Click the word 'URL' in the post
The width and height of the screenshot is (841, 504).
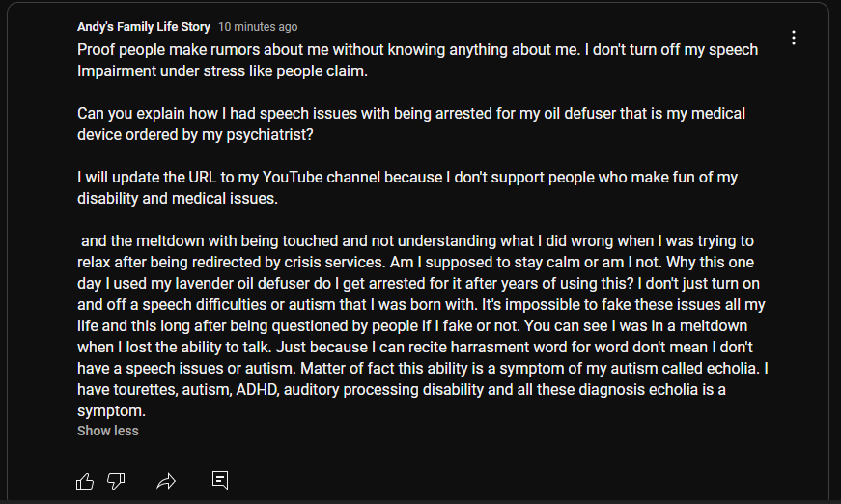202,178
